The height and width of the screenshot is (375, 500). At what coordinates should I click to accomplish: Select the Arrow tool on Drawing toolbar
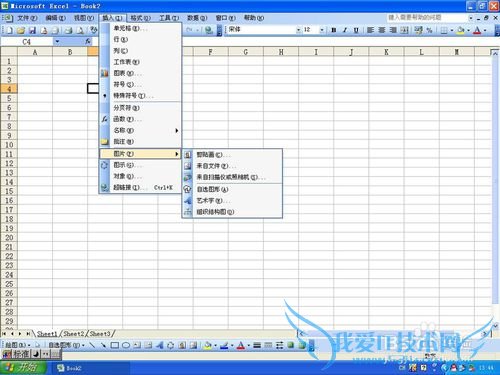click(x=103, y=345)
